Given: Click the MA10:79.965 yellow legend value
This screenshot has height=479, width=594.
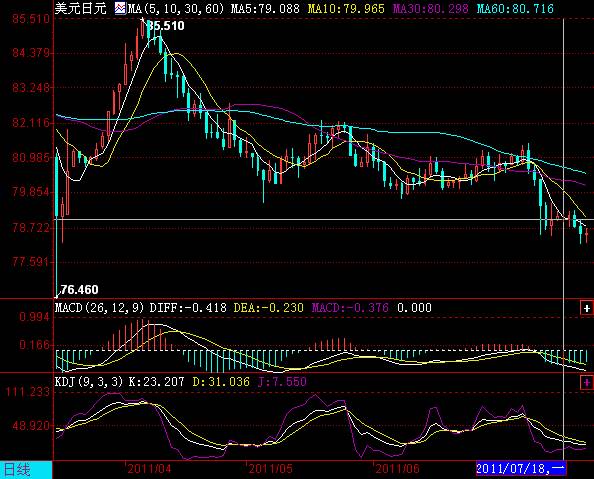Looking at the screenshot, I should point(346,8).
